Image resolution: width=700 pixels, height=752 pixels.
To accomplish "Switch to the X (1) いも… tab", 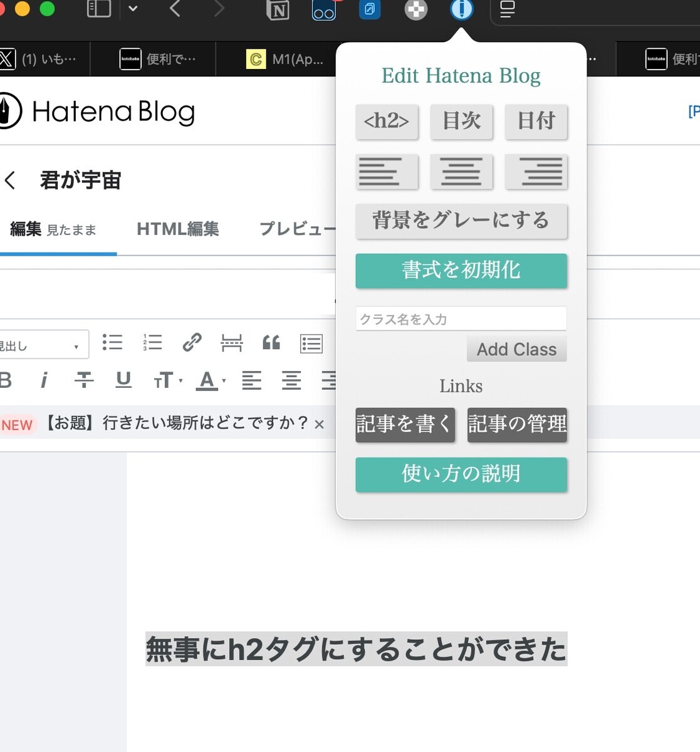I will point(44,60).
